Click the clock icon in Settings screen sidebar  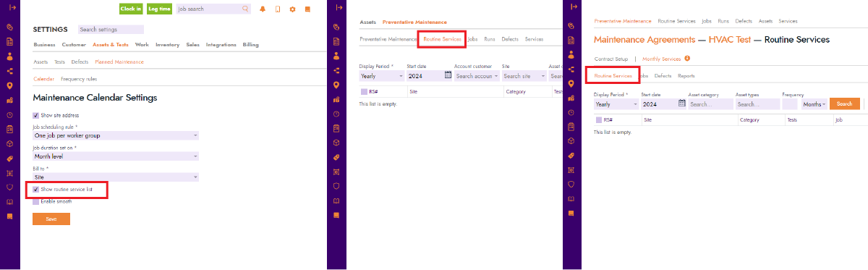pyautogui.click(x=10, y=114)
